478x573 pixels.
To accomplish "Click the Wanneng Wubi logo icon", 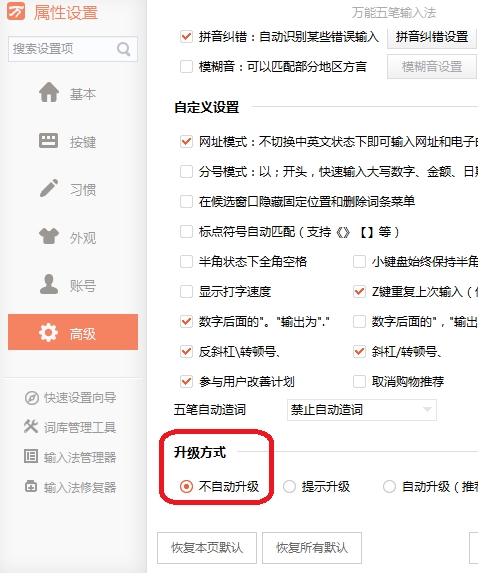I will point(16,11).
